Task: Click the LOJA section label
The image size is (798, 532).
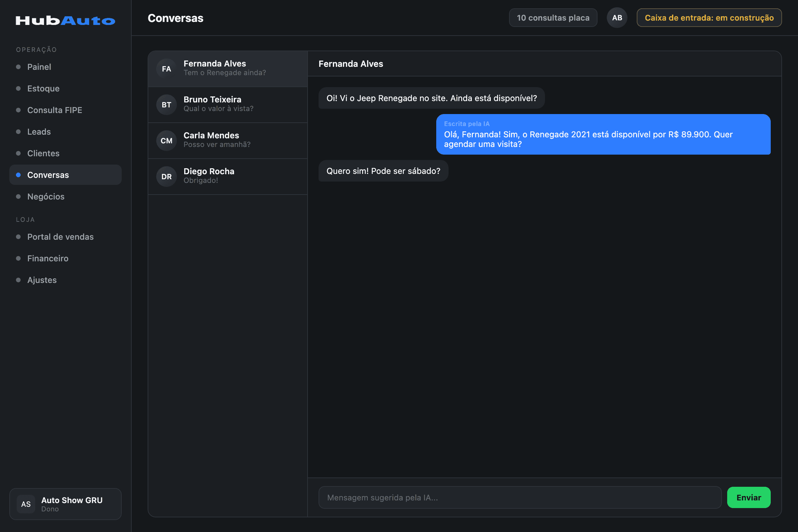Action: point(26,219)
